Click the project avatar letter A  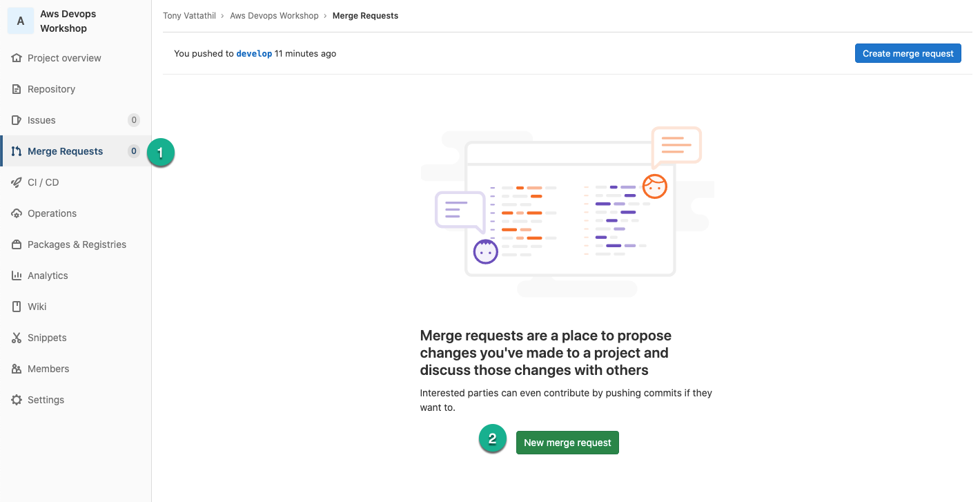[21, 21]
